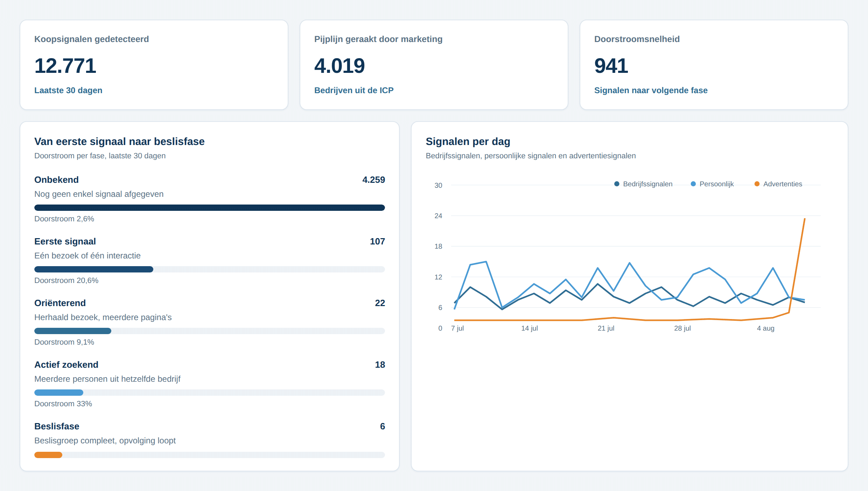Click the Laatste 30 dagen label
868x491 pixels.
click(68, 90)
